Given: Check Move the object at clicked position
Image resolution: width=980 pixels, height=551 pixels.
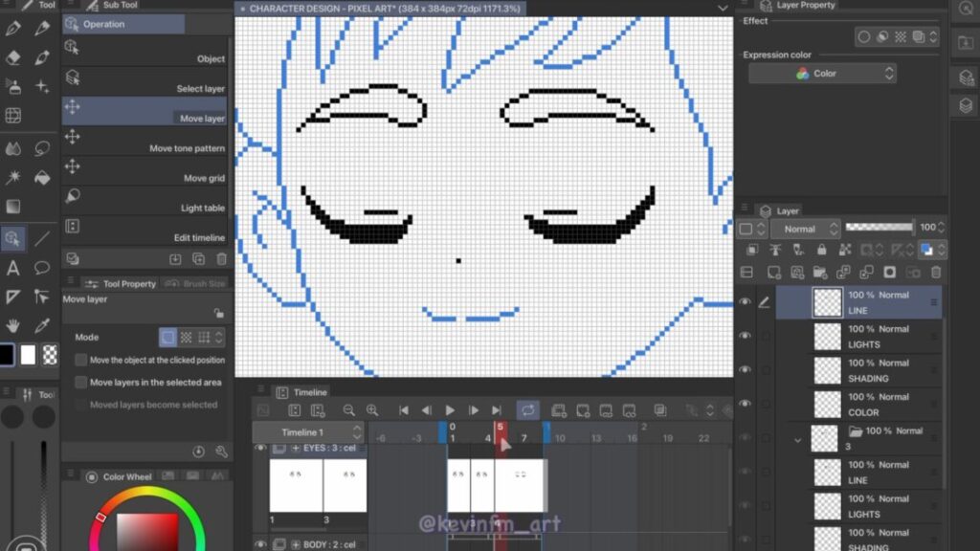Looking at the screenshot, I should (x=80, y=361).
